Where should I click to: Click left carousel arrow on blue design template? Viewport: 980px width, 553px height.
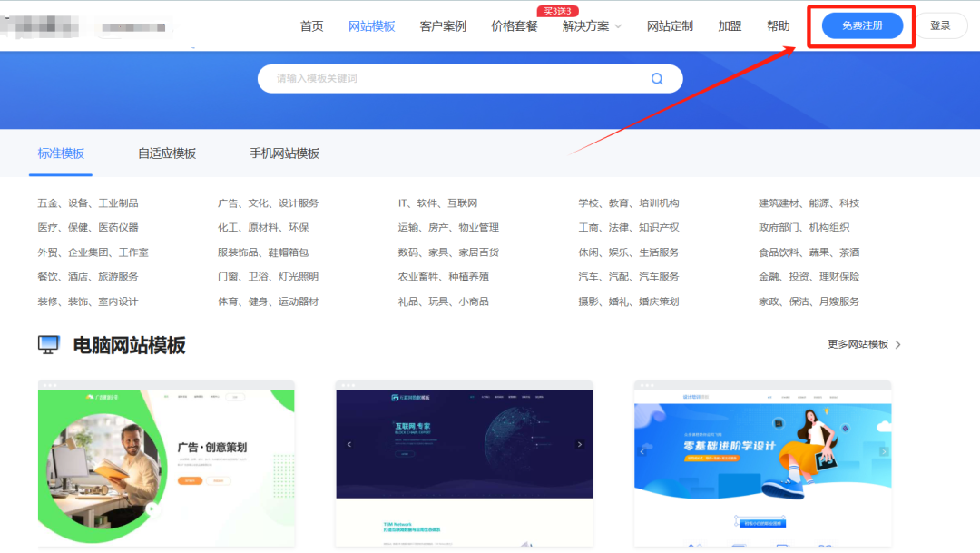click(x=642, y=451)
